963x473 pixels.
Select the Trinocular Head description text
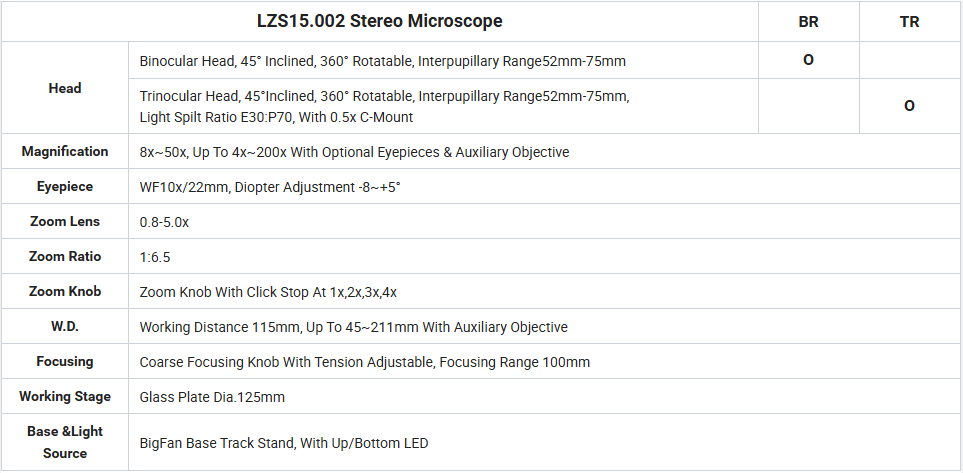point(384,106)
